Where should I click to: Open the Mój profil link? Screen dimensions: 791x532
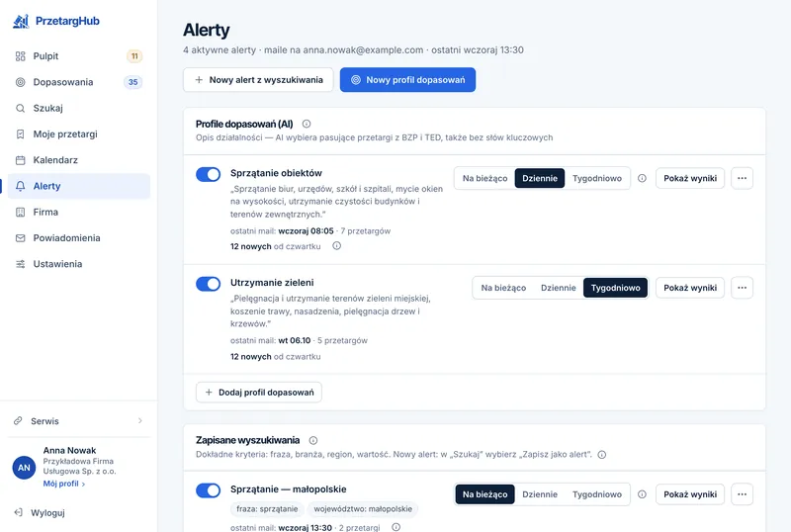coord(64,484)
